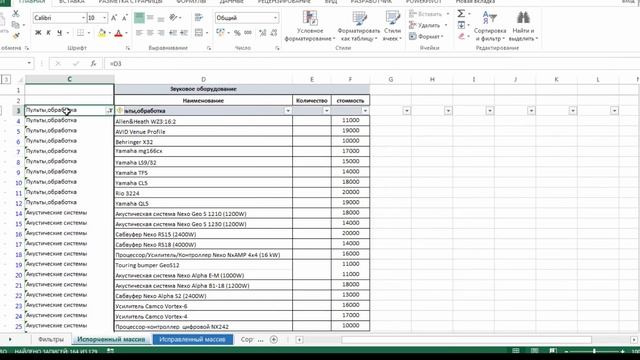
Task: Toggle Underline (Ч) formatting
Action: pos(60,33)
